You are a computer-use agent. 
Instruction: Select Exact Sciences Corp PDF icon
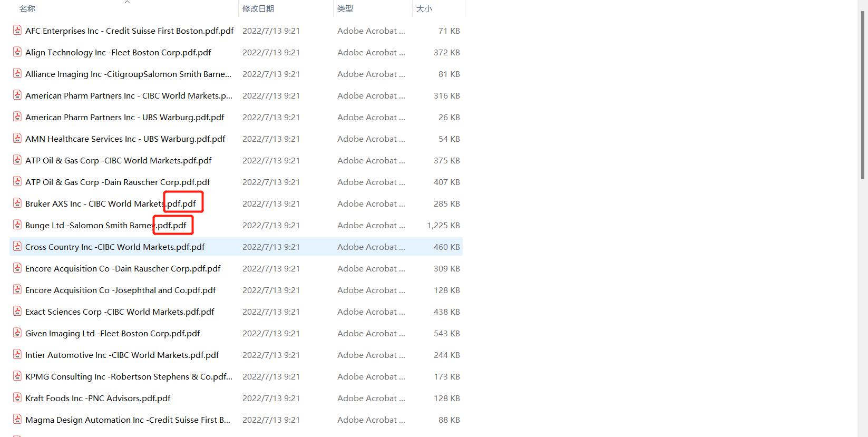click(17, 311)
